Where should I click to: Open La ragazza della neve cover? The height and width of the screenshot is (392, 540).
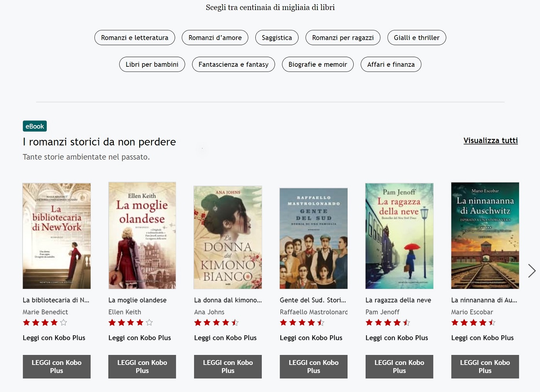399,236
